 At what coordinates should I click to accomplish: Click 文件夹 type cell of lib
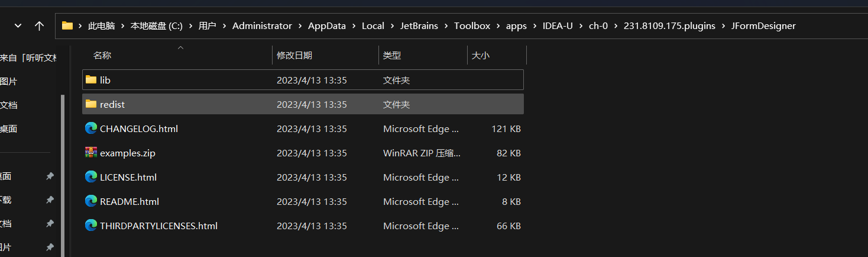pyautogui.click(x=396, y=80)
